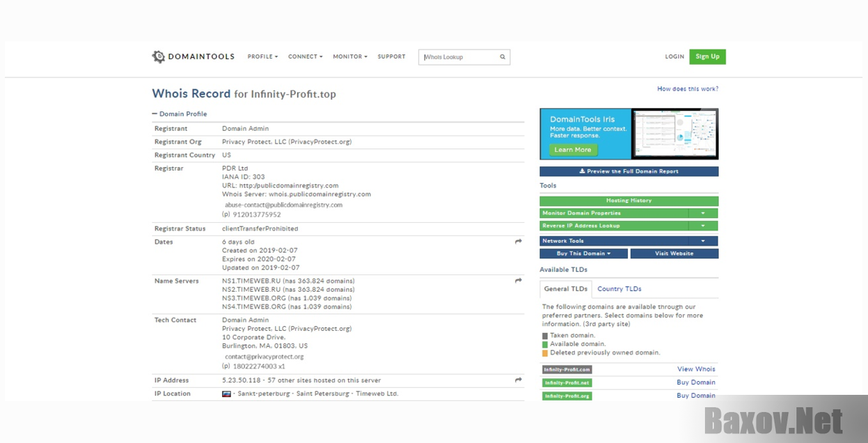Image resolution: width=868 pixels, height=443 pixels.
Task: Click the Whois Record heading
Action: point(191,93)
